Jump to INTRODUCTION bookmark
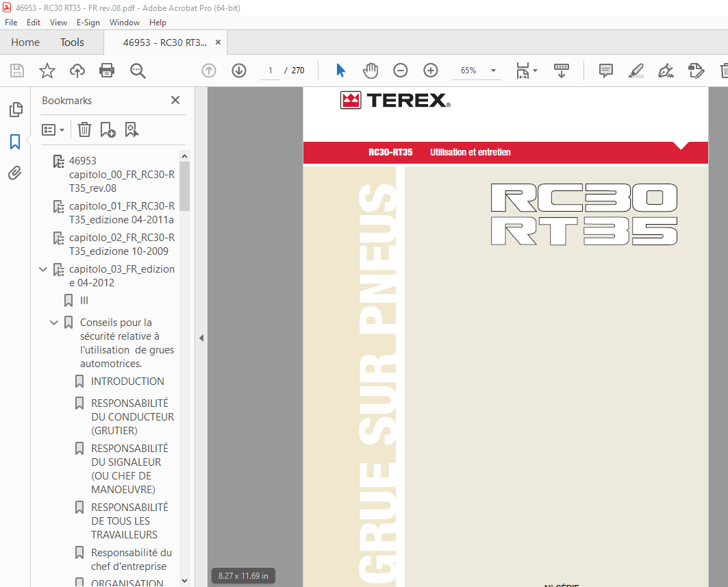The image size is (728, 587). pos(127,382)
